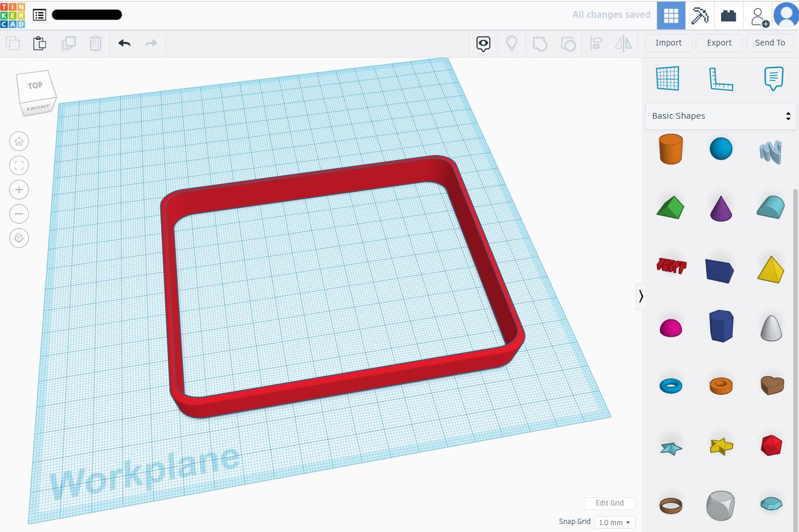Screen dimensions: 799x532
Task: Click the FRONT face of the view cube
Action: (38, 108)
